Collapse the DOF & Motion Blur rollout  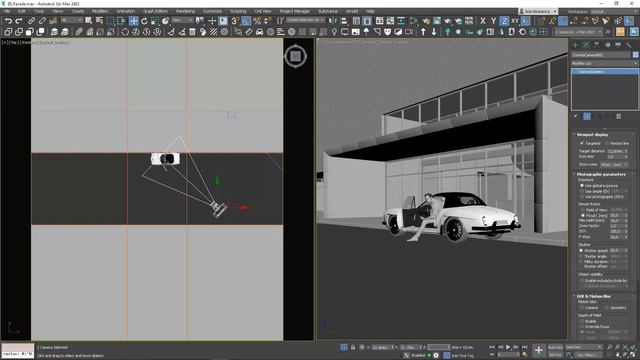[593, 296]
